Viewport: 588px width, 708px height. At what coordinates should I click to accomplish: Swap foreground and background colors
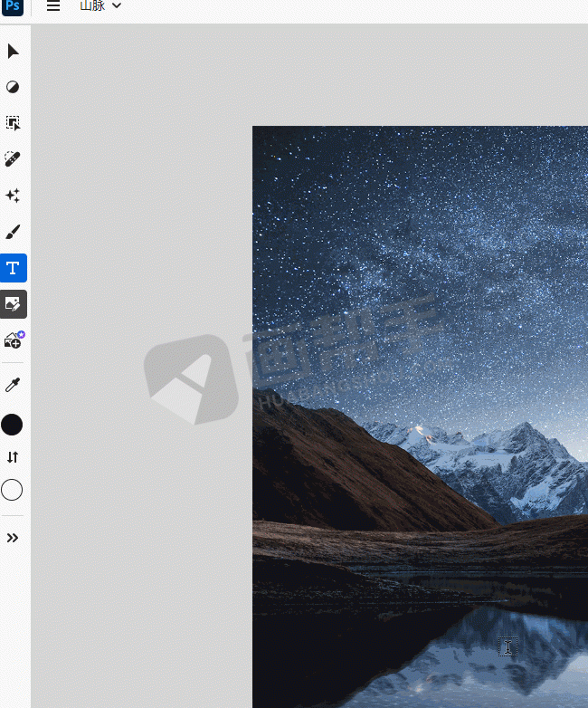[x=13, y=457]
